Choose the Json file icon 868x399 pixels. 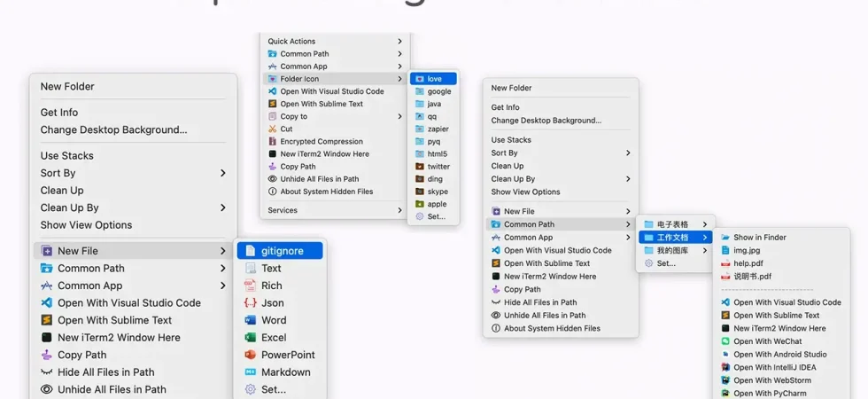coord(251,303)
